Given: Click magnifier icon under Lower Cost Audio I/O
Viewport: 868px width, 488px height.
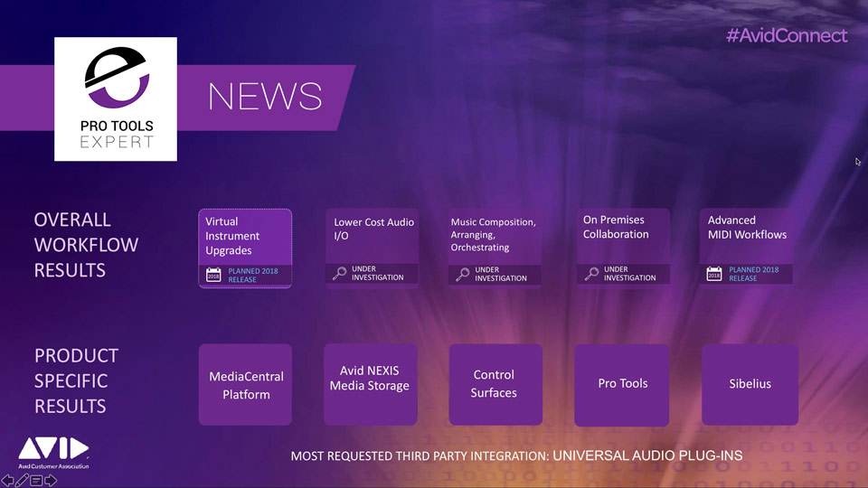Looking at the screenshot, I should [x=339, y=273].
